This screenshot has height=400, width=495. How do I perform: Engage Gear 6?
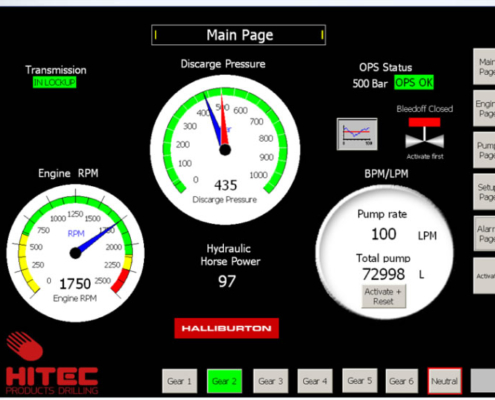[402, 381]
